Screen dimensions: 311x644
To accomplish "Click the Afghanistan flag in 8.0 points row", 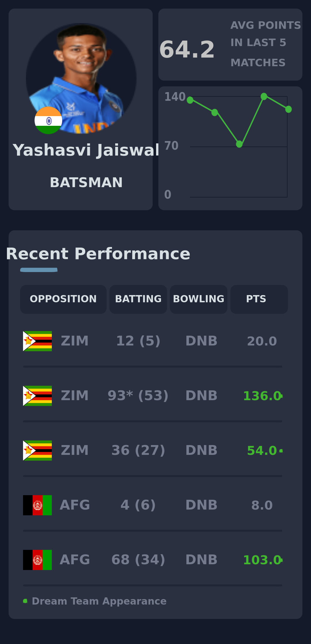I will pos(37,505).
